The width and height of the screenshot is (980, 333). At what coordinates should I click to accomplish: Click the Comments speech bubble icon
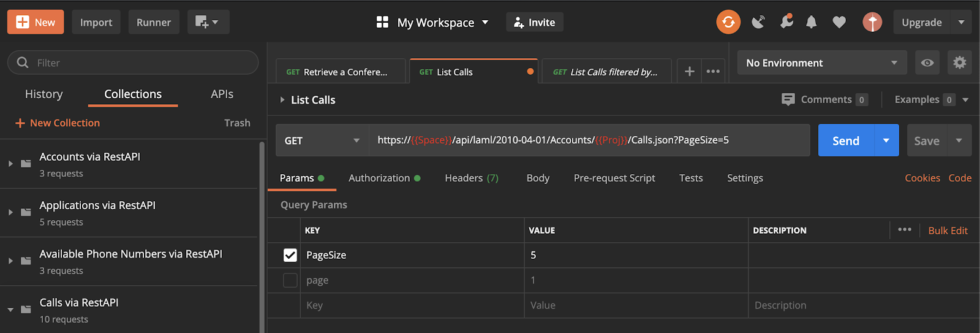pos(788,99)
